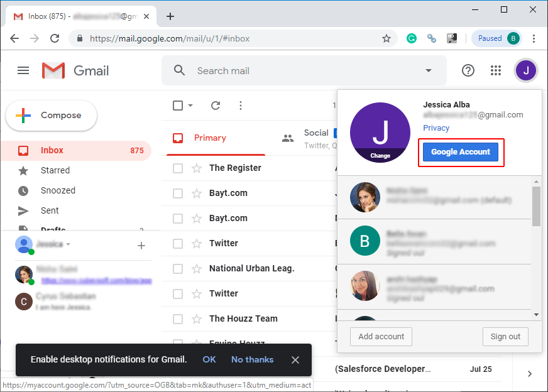
Task: Close the Inbox browser tab
Action: (x=146, y=16)
